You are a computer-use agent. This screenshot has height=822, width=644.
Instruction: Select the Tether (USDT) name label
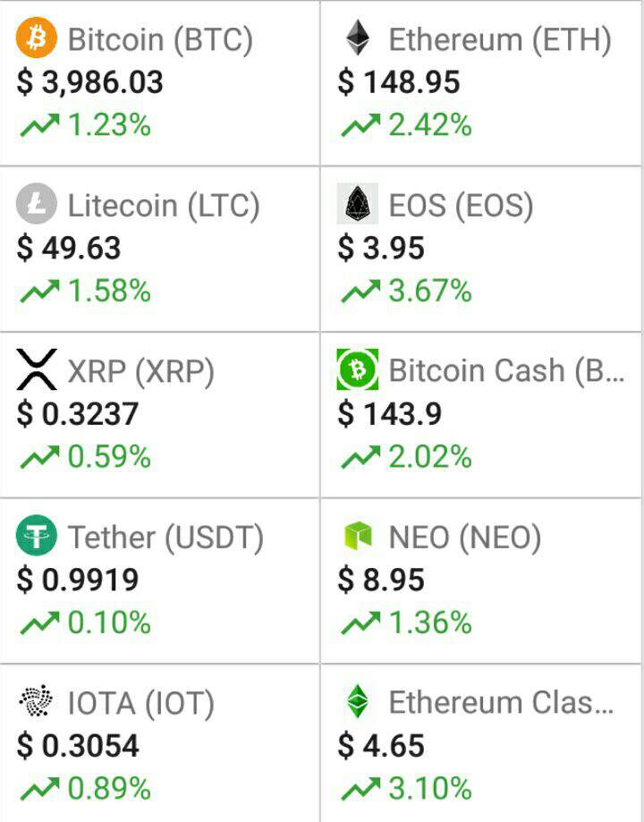pyautogui.click(x=165, y=538)
